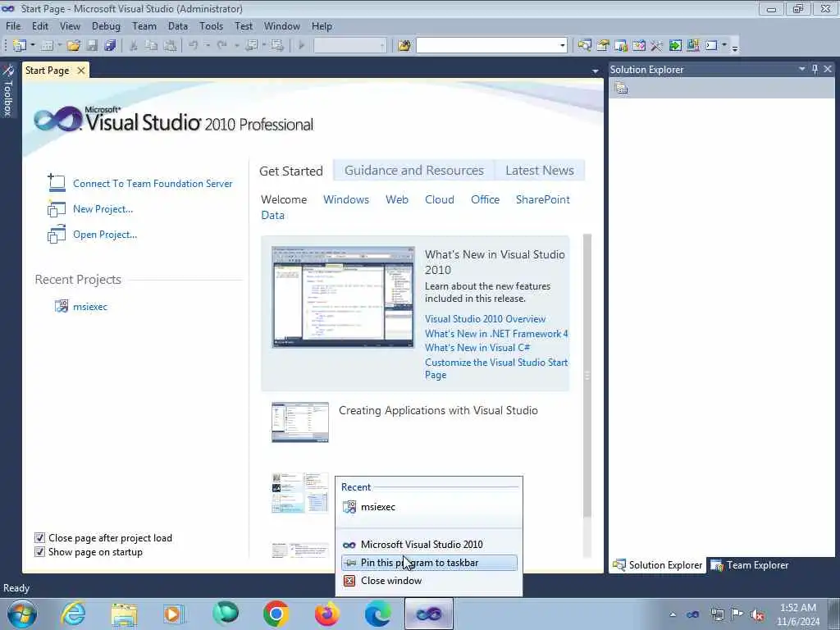Click the New Project toolbar icon
The image size is (840, 630).
(x=20, y=46)
